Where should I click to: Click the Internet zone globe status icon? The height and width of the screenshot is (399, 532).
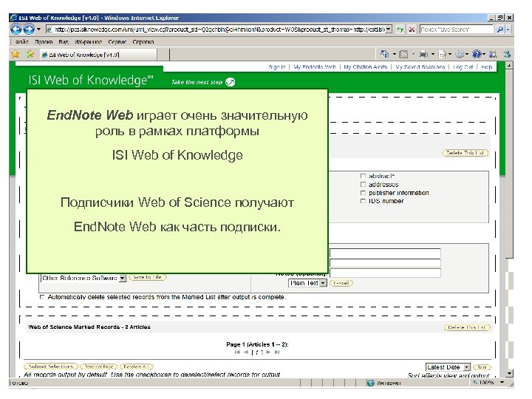click(370, 383)
